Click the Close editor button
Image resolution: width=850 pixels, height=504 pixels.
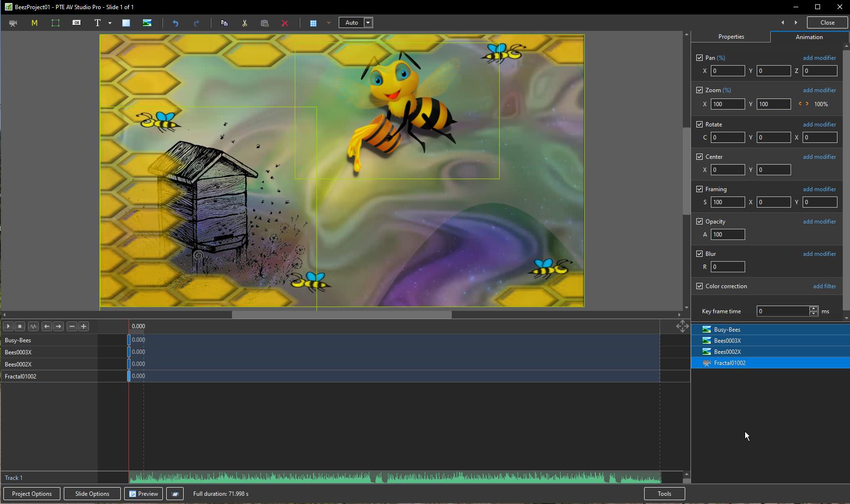827,23
